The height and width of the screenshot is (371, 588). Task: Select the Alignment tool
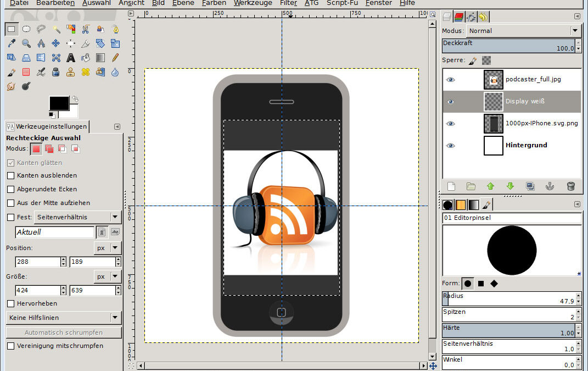click(70, 43)
